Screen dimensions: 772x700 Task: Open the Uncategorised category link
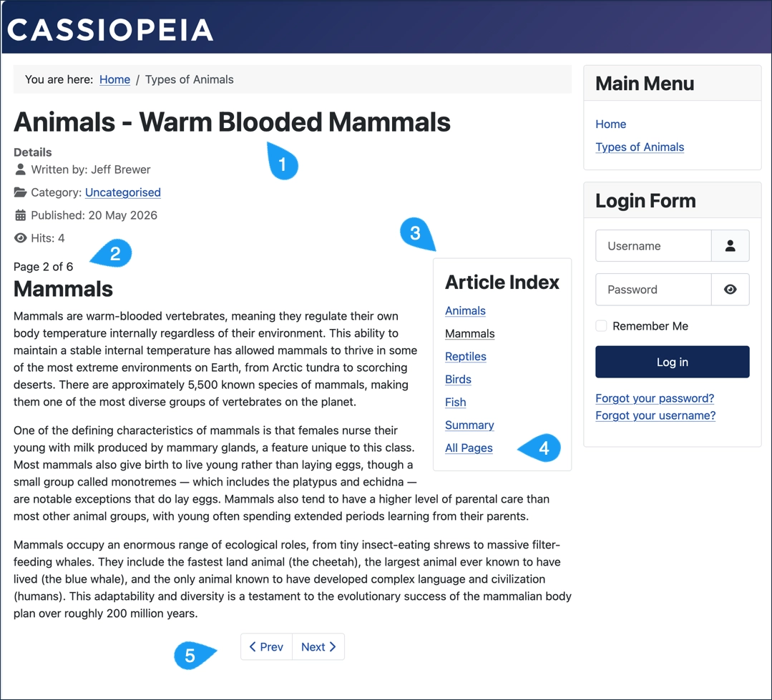pyautogui.click(x=123, y=192)
